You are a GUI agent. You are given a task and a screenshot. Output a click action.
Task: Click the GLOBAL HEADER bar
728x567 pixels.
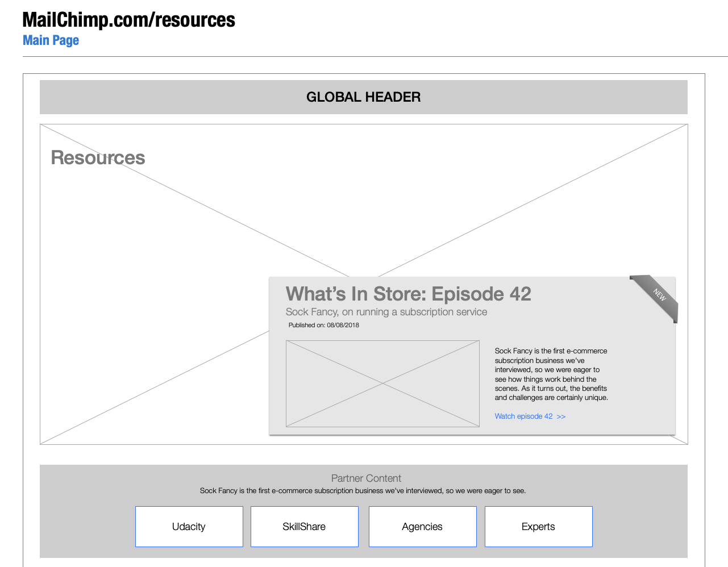pyautogui.click(x=363, y=97)
